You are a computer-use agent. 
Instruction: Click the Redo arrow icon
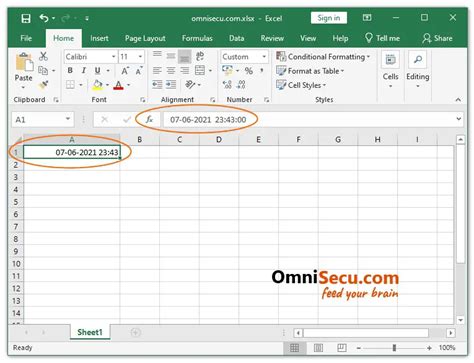pos(66,18)
